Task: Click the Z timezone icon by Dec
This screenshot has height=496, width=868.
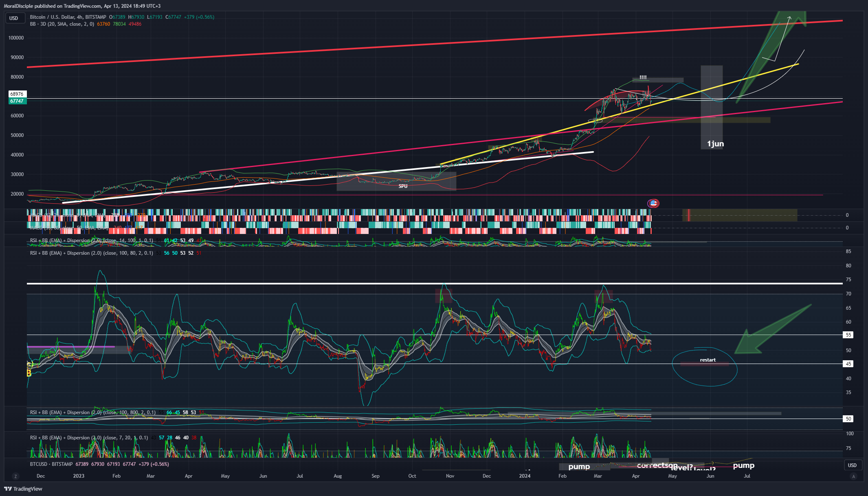Action: click(x=15, y=476)
